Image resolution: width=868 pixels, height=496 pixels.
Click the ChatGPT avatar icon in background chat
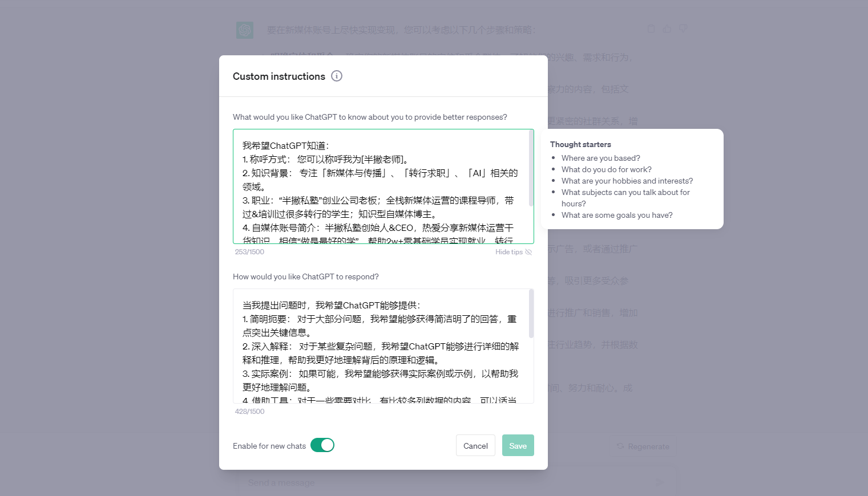coord(245,30)
